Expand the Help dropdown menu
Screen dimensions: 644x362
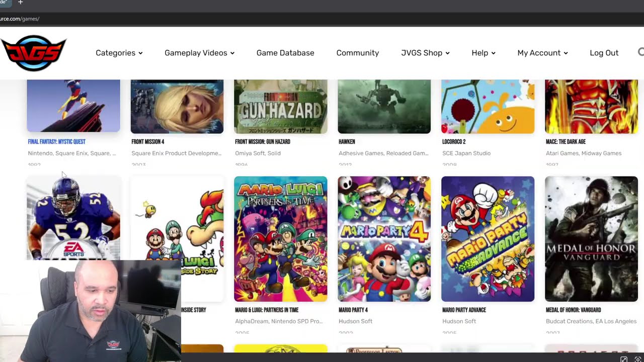tap(484, 53)
